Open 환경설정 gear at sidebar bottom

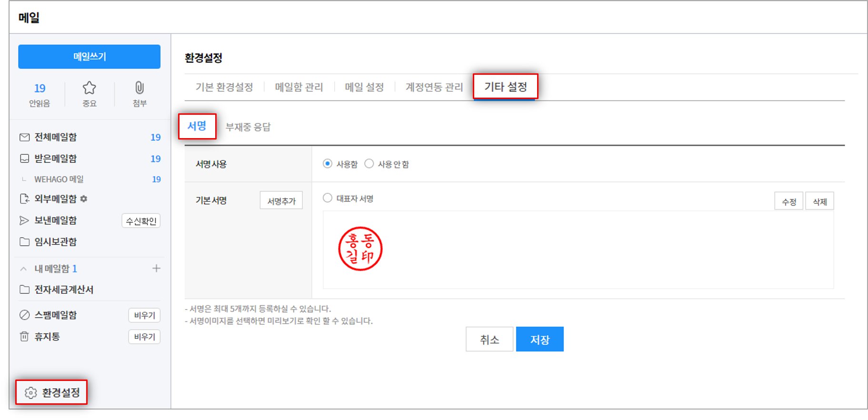coord(31,392)
